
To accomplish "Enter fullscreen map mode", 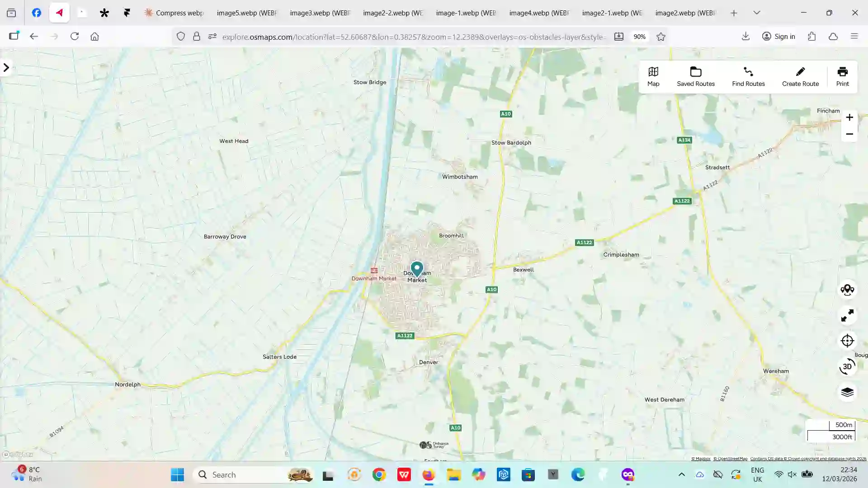I will [x=847, y=315].
